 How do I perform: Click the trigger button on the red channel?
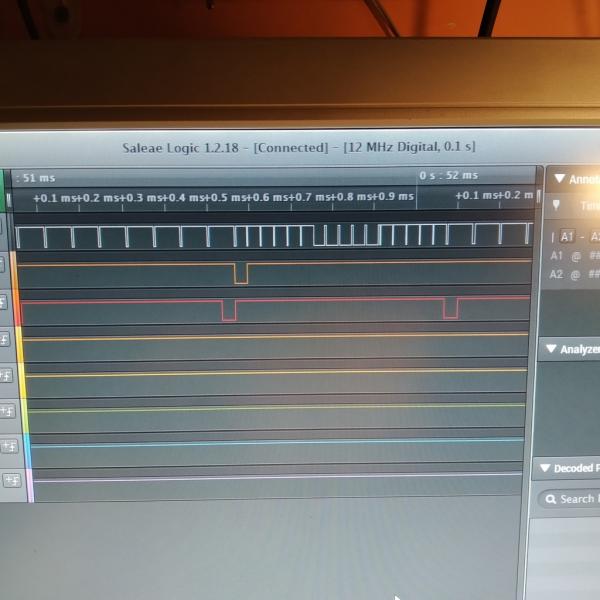click(4, 301)
